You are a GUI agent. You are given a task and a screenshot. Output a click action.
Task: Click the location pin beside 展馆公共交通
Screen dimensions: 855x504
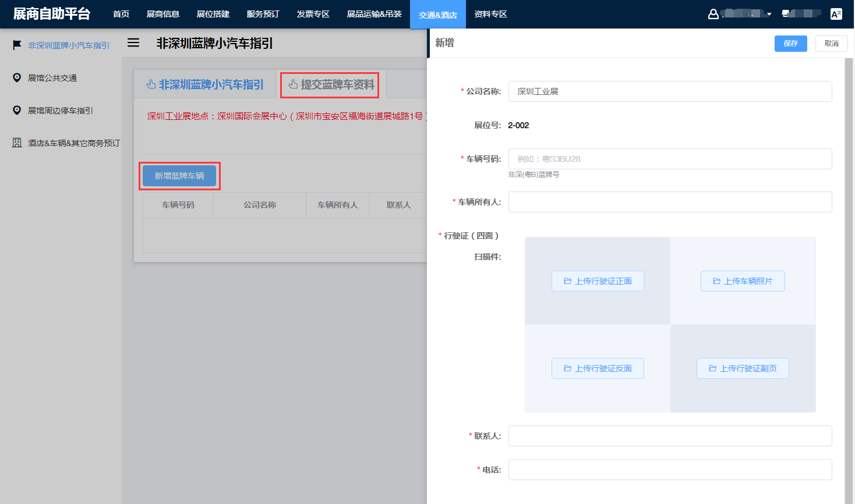tap(17, 77)
